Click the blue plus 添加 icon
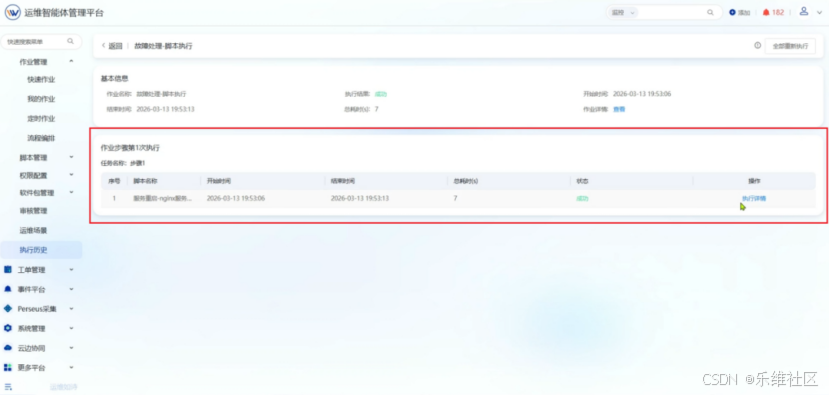 [x=733, y=13]
